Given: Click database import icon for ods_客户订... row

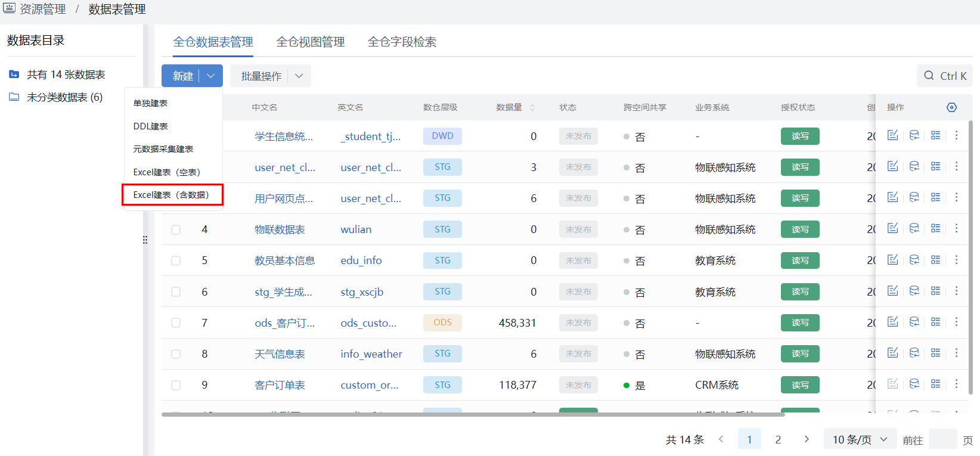Looking at the screenshot, I should (x=914, y=322).
